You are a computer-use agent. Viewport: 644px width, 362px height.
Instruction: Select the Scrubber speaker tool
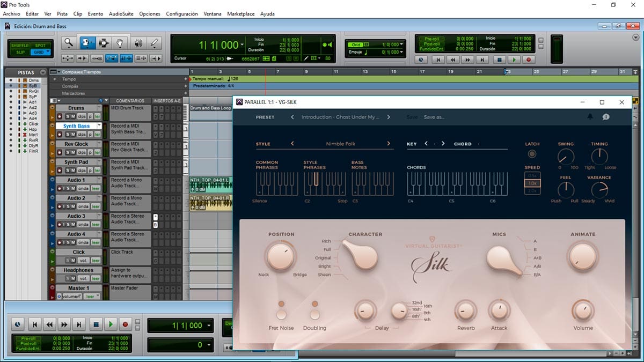138,43
